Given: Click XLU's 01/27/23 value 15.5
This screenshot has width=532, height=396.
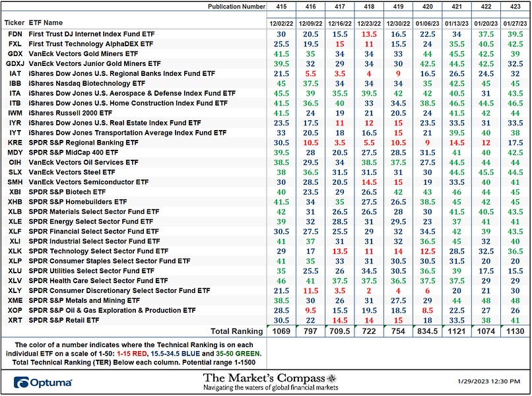Looking at the screenshot, I should tap(515, 271).
